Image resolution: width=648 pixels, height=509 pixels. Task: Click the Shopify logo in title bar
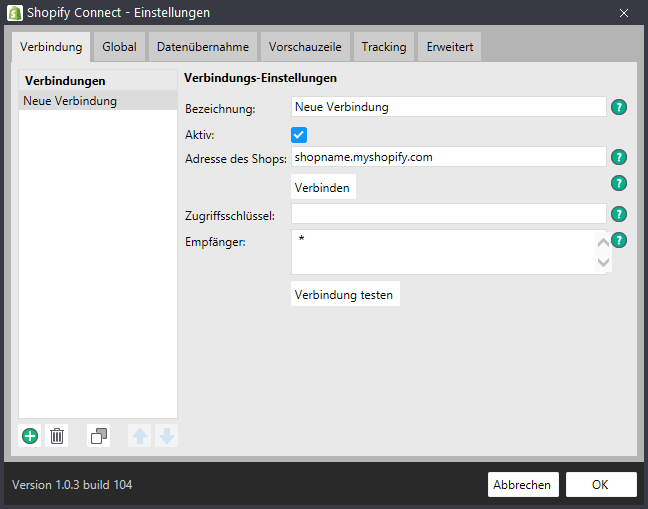[x=15, y=13]
